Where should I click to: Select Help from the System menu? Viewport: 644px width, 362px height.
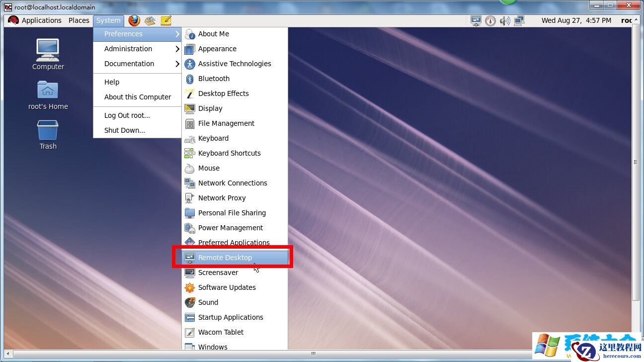(x=137, y=82)
